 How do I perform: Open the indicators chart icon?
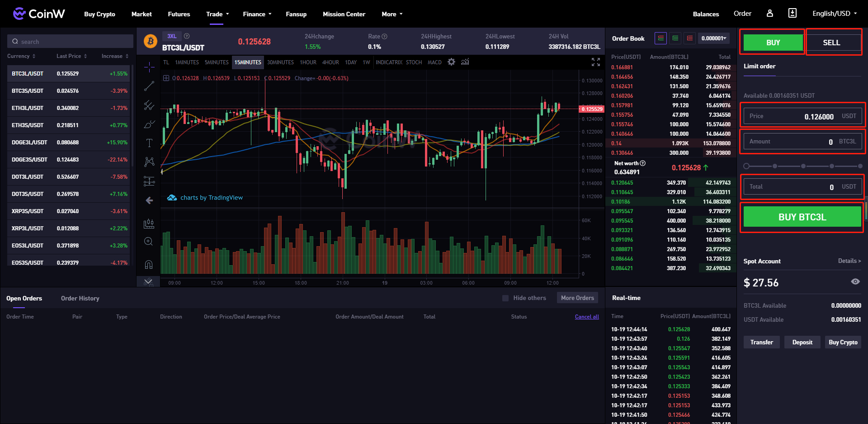point(465,62)
